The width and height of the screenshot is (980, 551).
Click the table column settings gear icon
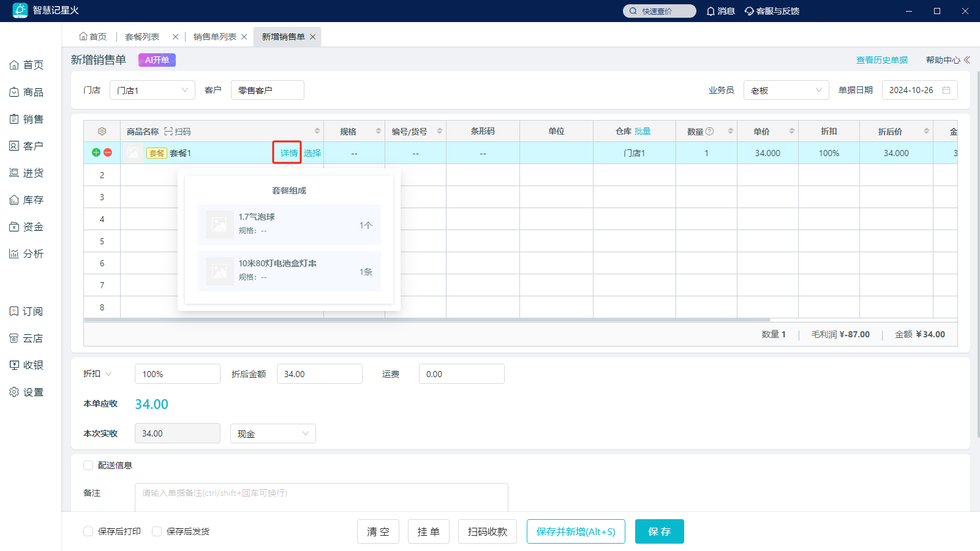tap(102, 131)
